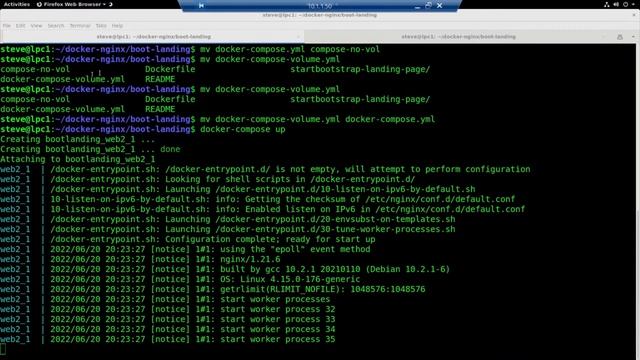Click the terminal cursor on the last line
The image size is (640, 360).
3,349
